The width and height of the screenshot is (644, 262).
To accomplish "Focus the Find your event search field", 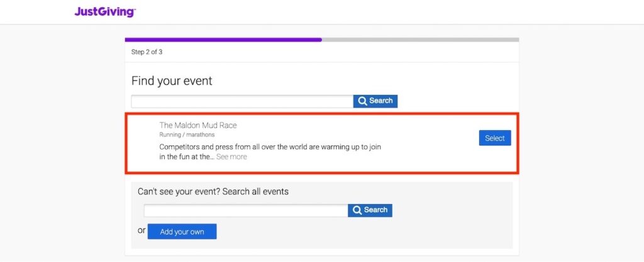I will pos(242,101).
